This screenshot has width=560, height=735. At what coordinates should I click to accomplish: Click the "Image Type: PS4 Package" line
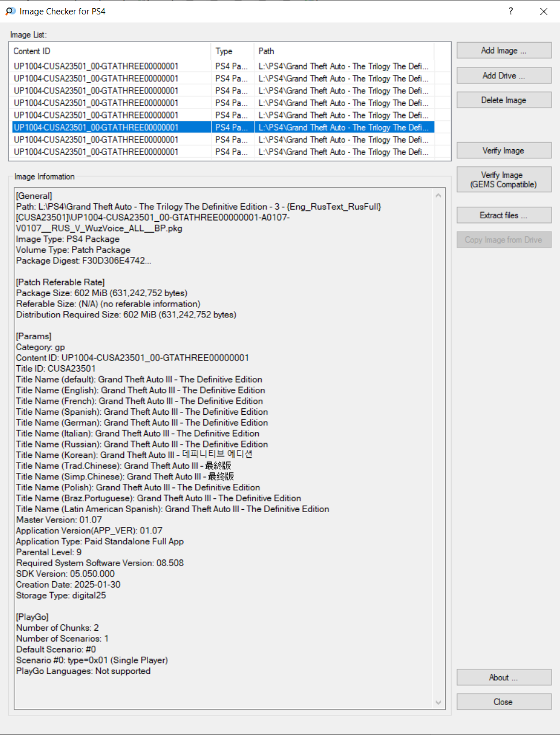68,239
